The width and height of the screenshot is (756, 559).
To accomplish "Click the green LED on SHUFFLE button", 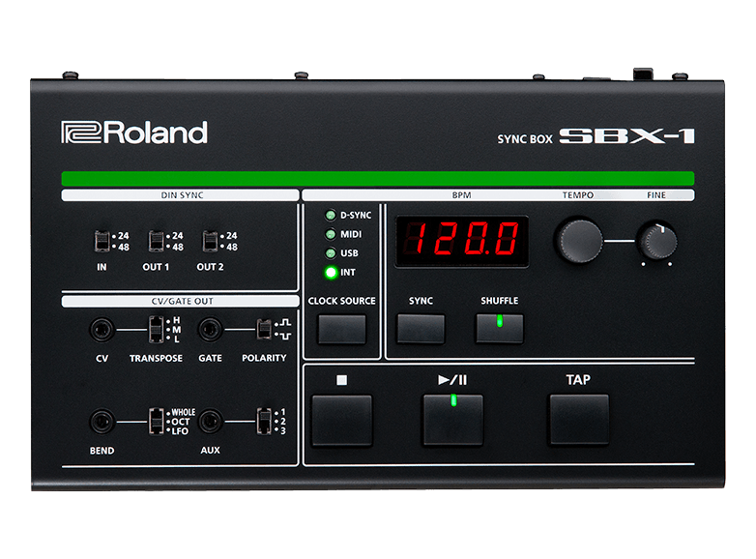I will pos(500,321).
